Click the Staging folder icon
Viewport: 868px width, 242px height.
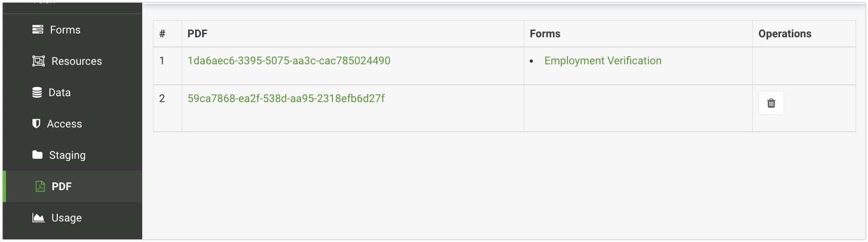tap(37, 155)
